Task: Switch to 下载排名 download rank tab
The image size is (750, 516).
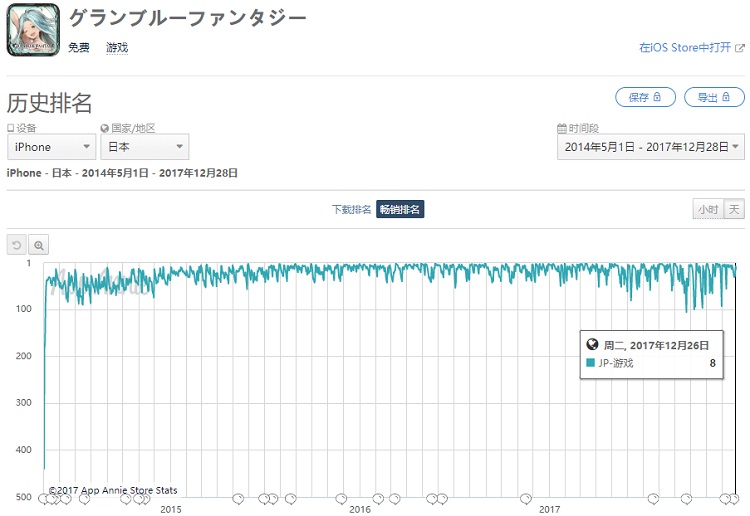Action: (x=351, y=209)
